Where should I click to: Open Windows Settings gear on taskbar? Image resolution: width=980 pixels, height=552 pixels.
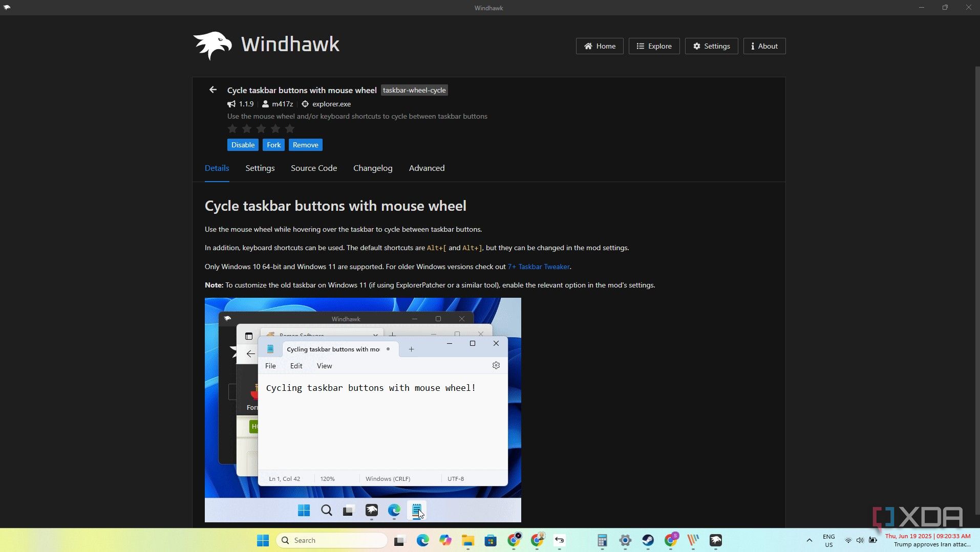click(625, 540)
